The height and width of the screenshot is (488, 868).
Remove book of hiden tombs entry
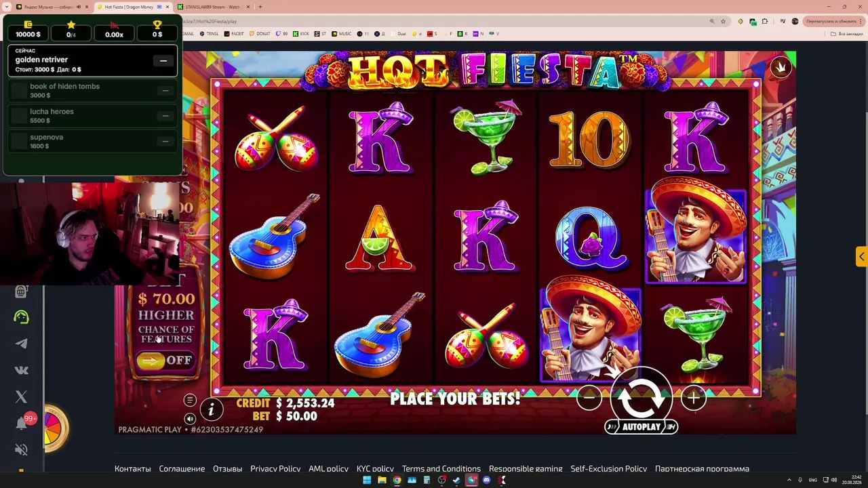[x=165, y=91]
